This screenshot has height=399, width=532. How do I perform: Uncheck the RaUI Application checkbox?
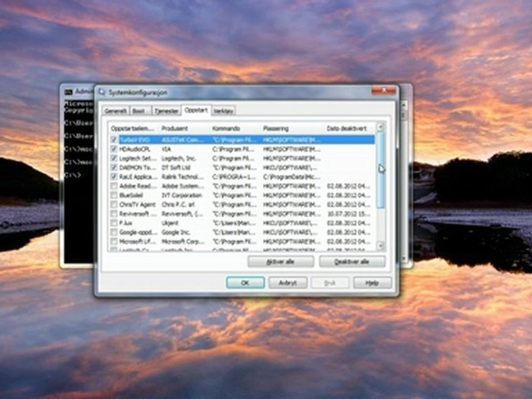[x=114, y=176]
